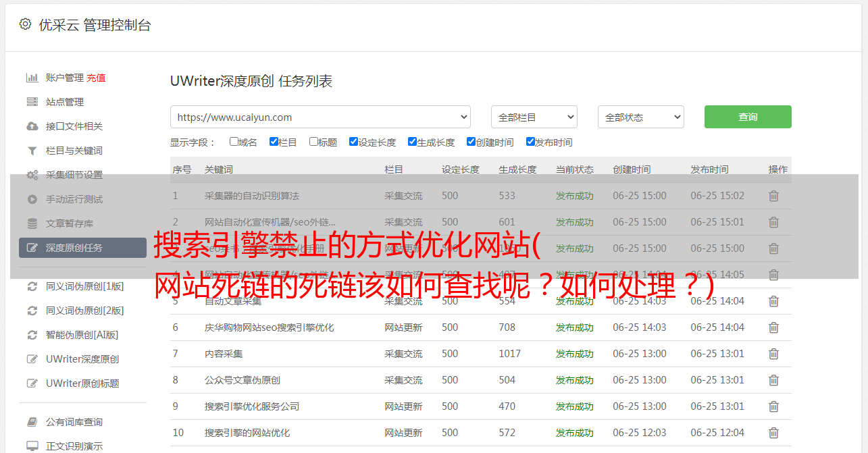Click publish time 06-25 15:02
The height and width of the screenshot is (453, 868).
717,196
